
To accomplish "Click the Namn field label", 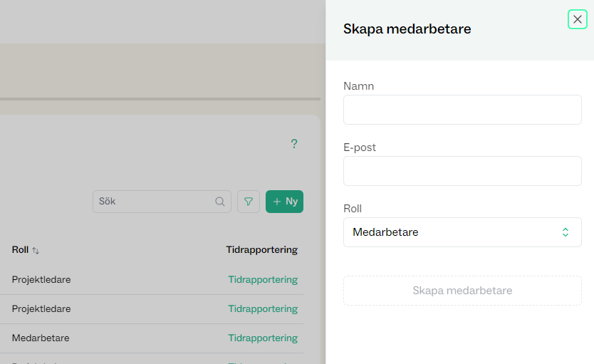I will pyautogui.click(x=358, y=86).
